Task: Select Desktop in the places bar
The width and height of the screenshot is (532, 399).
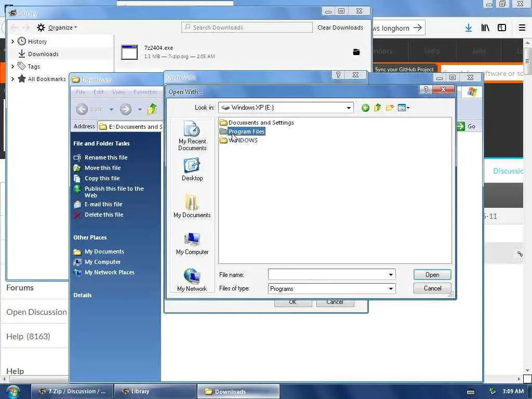Action: tap(192, 170)
